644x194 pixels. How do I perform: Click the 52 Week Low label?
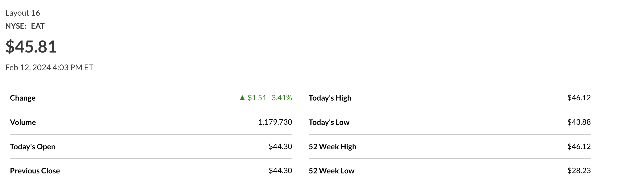[331, 171]
